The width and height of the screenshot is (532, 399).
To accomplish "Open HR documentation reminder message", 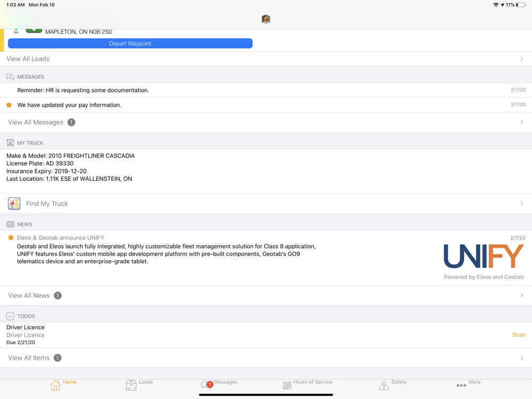I will point(266,90).
